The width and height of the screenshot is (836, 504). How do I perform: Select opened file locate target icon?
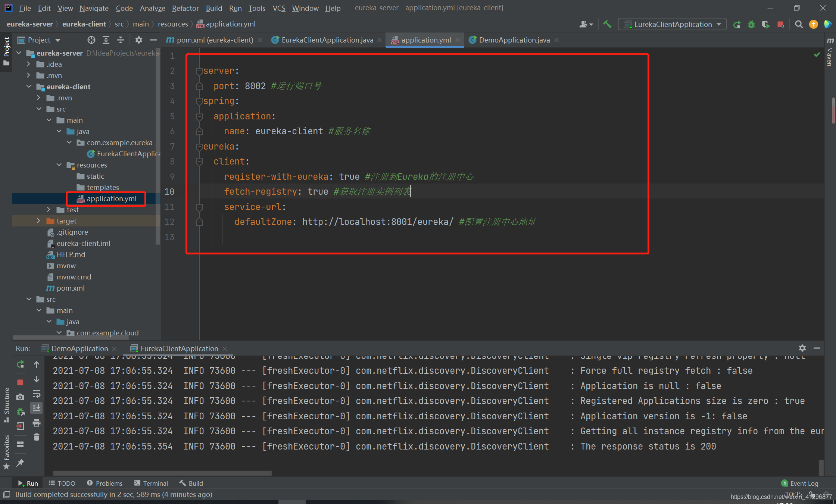pyautogui.click(x=91, y=40)
